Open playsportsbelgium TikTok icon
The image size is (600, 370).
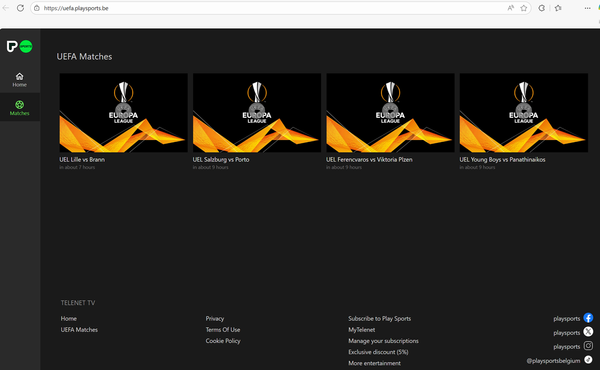point(588,360)
